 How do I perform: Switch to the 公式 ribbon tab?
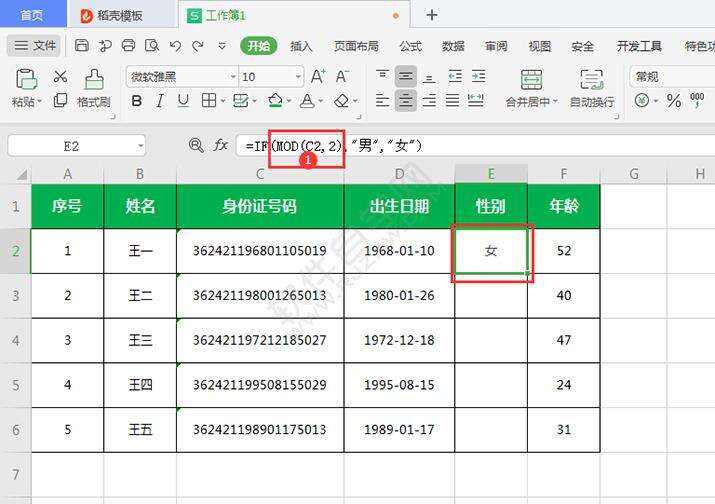click(410, 46)
